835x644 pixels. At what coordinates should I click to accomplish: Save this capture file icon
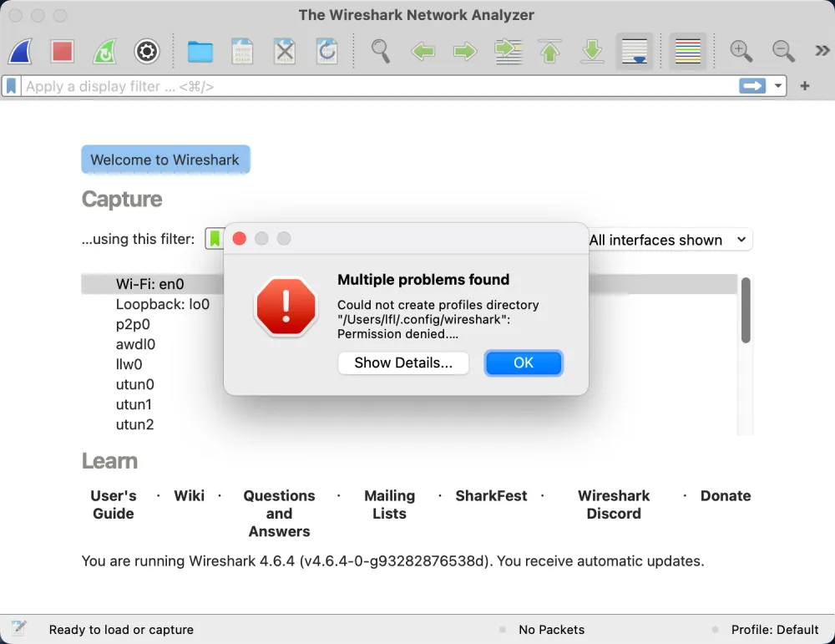(242, 52)
